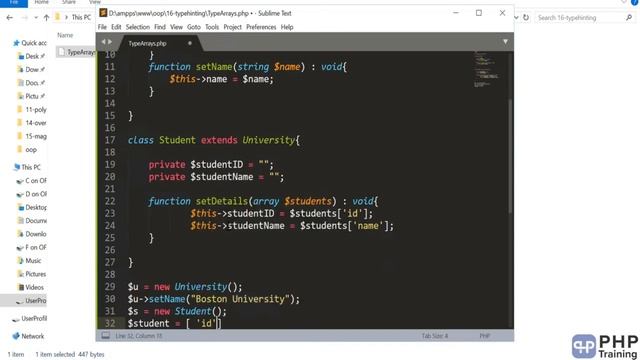Click line number 29 in the gutter

tap(110, 287)
